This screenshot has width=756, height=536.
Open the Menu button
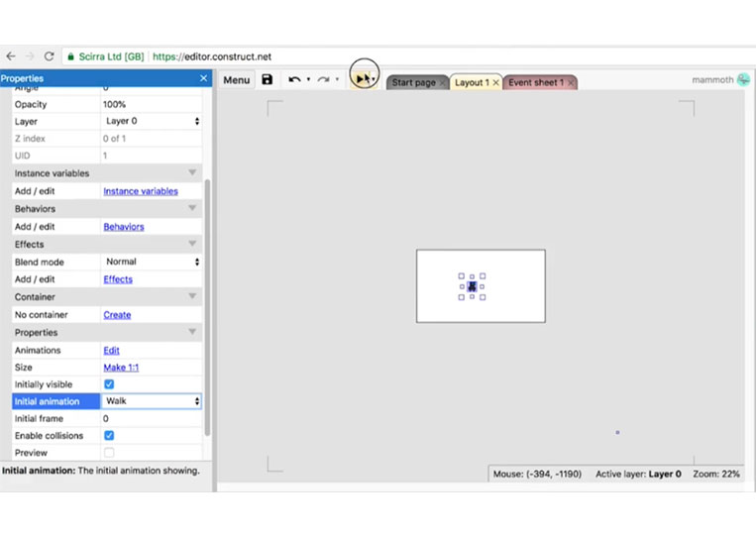pyautogui.click(x=236, y=80)
